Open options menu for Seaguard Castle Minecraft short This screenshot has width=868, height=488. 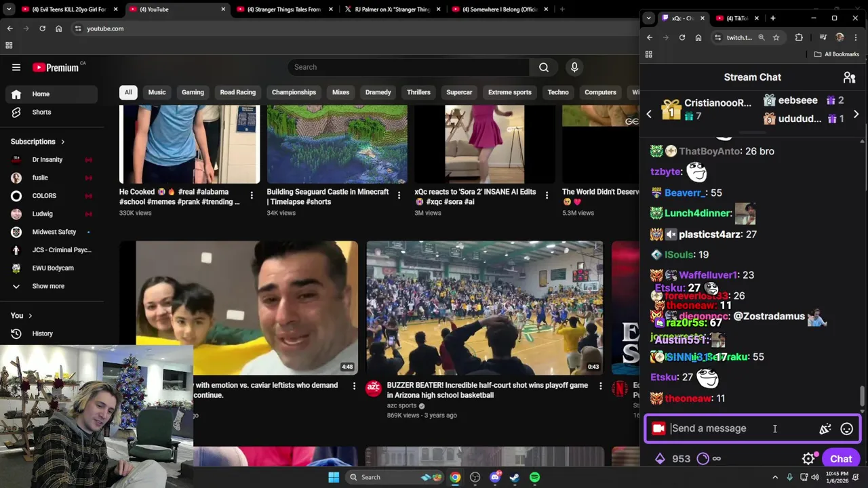click(399, 195)
